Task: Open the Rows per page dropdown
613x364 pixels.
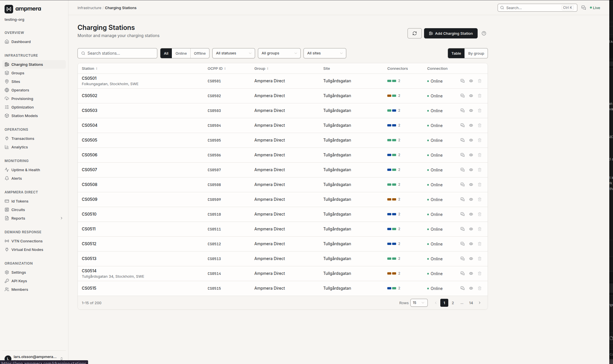Action: [x=419, y=303]
